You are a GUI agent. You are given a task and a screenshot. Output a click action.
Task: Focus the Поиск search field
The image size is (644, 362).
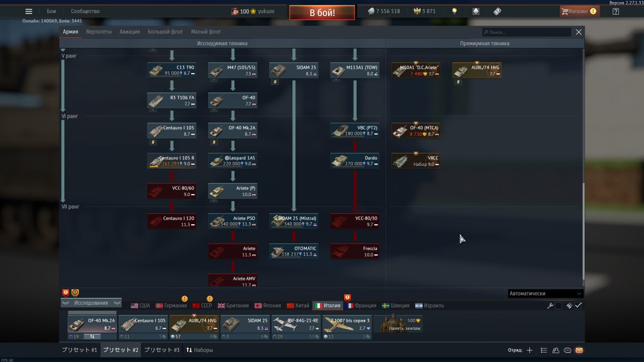click(526, 32)
